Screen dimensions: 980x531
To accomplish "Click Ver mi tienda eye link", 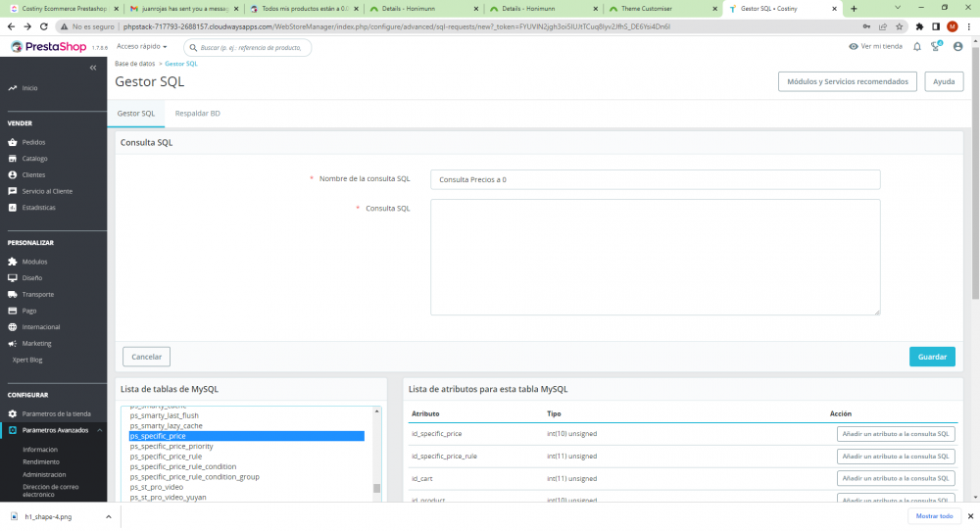I will [875, 46].
